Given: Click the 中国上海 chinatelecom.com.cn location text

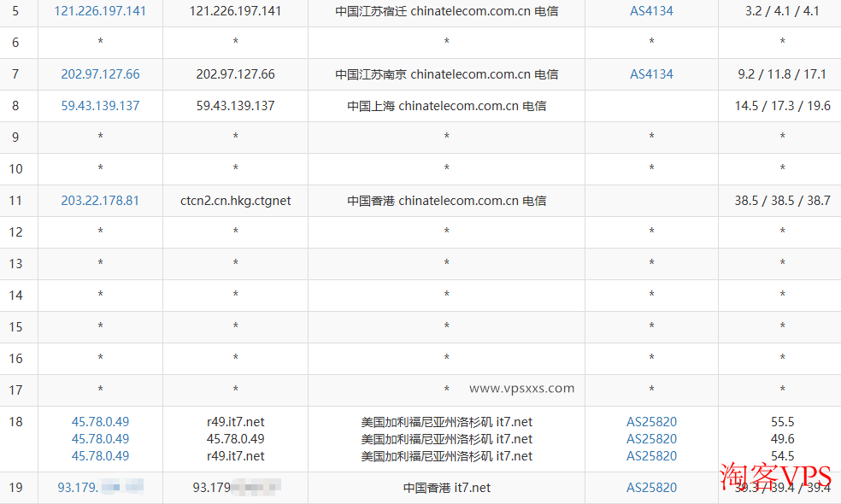Looking at the screenshot, I should coord(446,106).
